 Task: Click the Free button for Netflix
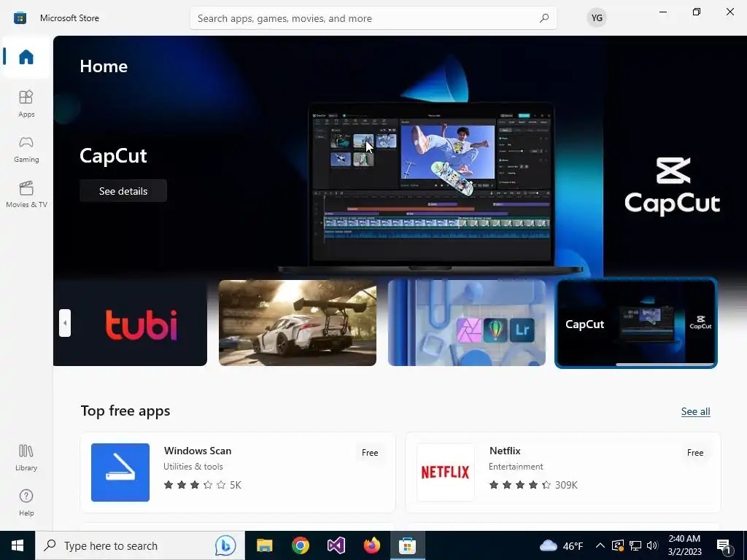pos(695,453)
